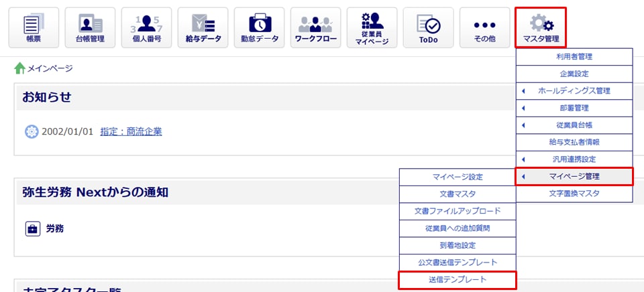Screen dimensions: 644x292
Task: Open the 帳票 reports icon
Action: pos(33,27)
